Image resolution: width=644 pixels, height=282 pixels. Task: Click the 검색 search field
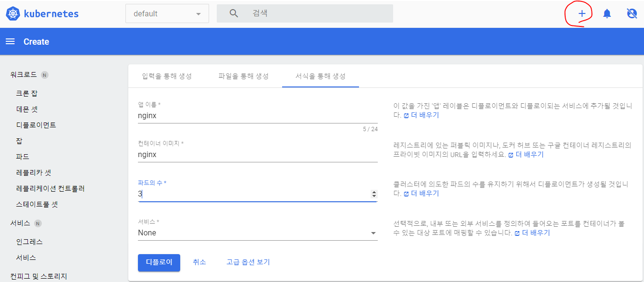305,13
